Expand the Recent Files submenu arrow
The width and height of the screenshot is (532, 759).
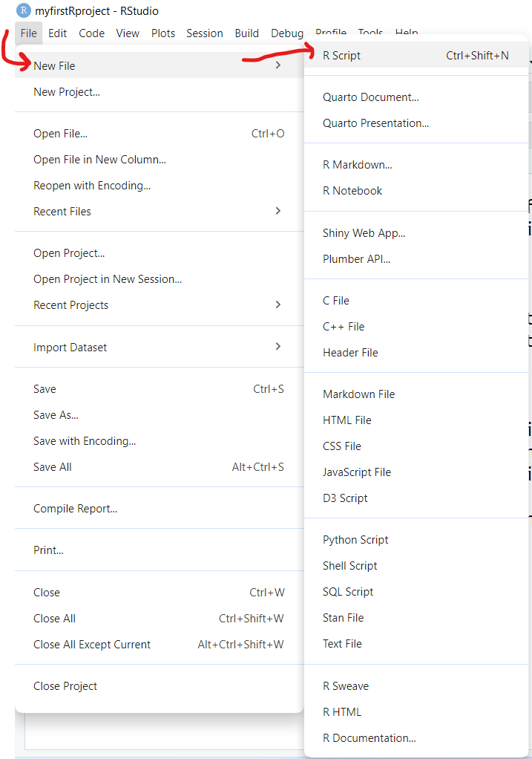tap(278, 211)
